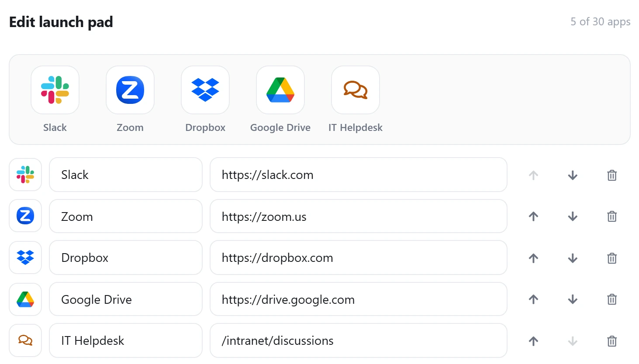
Task: Change the Zoom row icon
Action: (25, 216)
